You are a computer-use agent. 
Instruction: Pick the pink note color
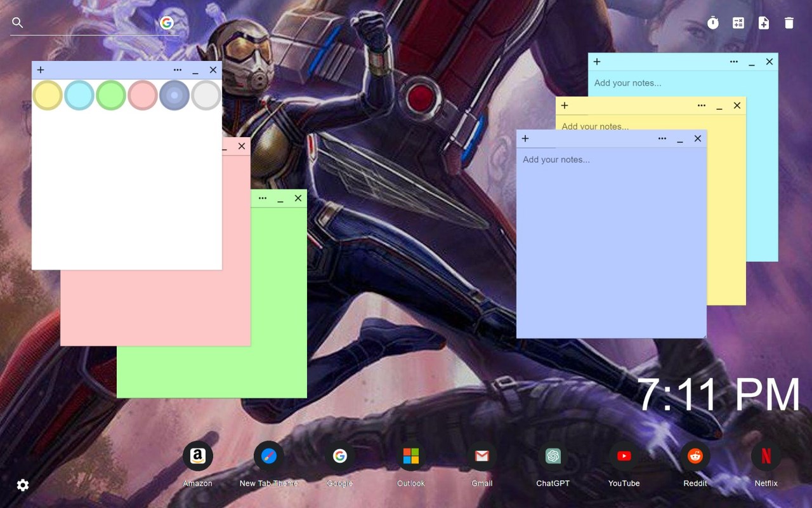(143, 95)
